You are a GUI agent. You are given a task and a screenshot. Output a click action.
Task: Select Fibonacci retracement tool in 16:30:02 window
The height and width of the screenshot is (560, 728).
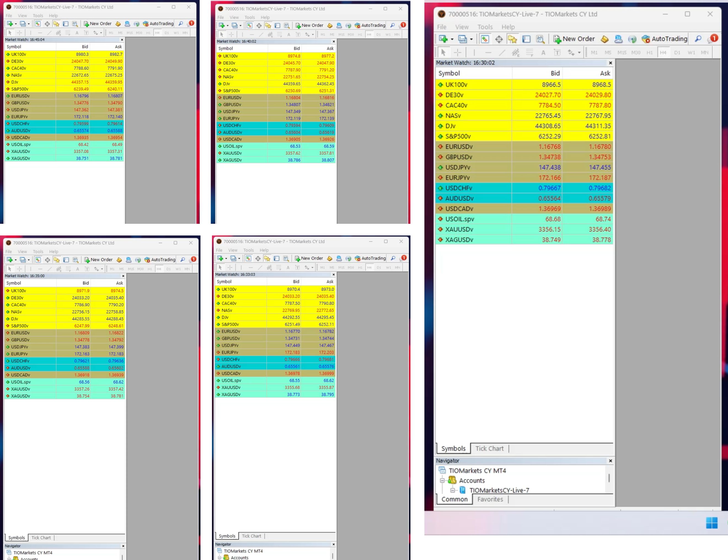529,52
